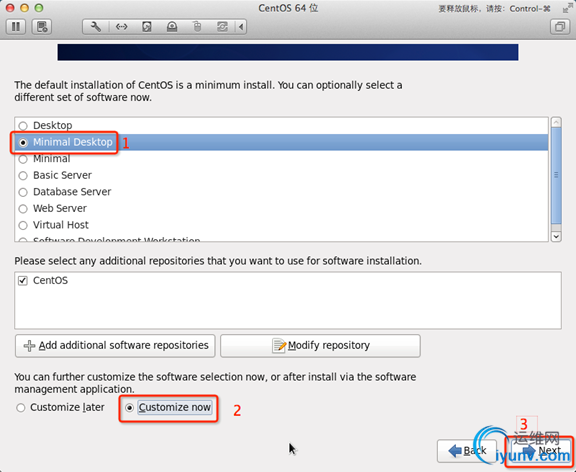
Task: Click the CD/DVD drive icon
Action: [x=172, y=27]
